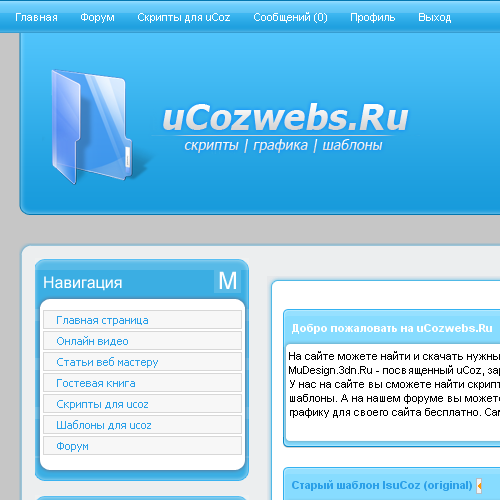Click Выход to log out

435,17
